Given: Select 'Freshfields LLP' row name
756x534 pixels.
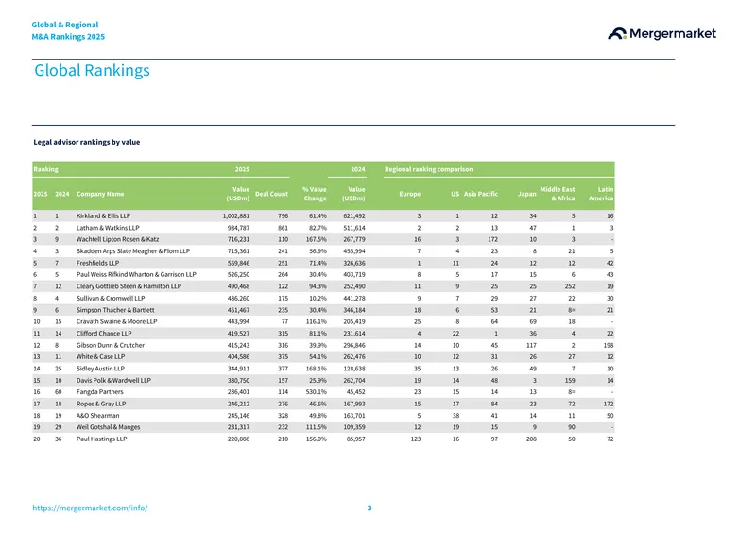Looking at the screenshot, I should point(97,263).
